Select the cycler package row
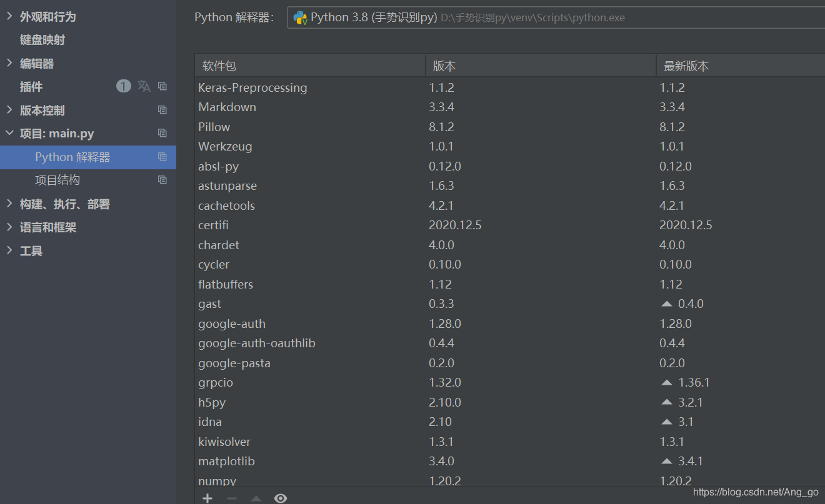The height and width of the screenshot is (504, 825). tap(510, 264)
